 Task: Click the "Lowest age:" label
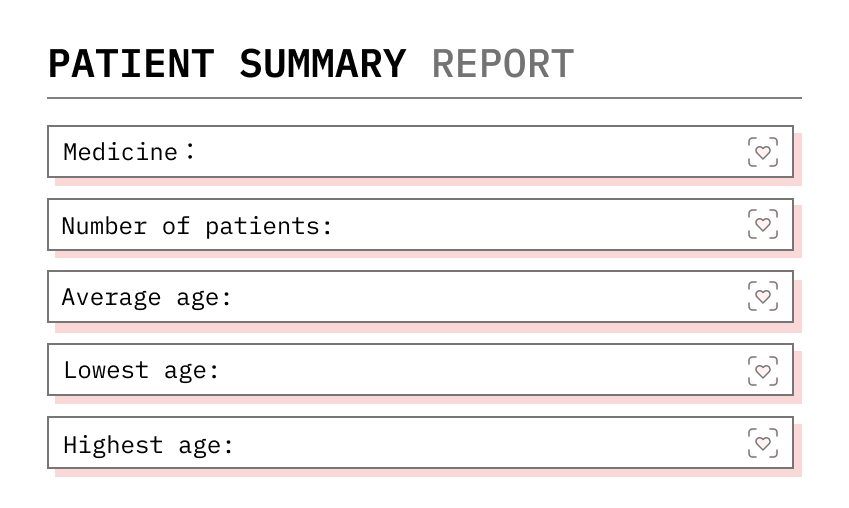click(x=141, y=371)
